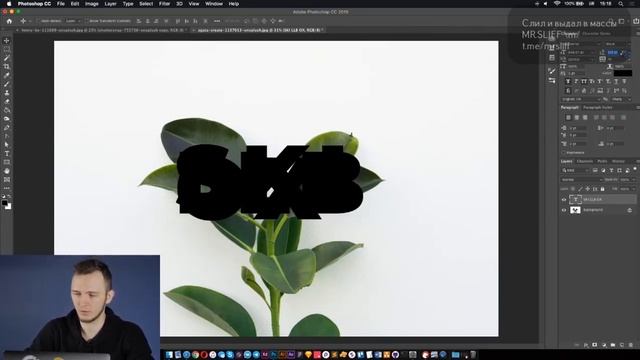Filter layers by type layers icon
Screen dimensions: 640x360
[611, 170]
